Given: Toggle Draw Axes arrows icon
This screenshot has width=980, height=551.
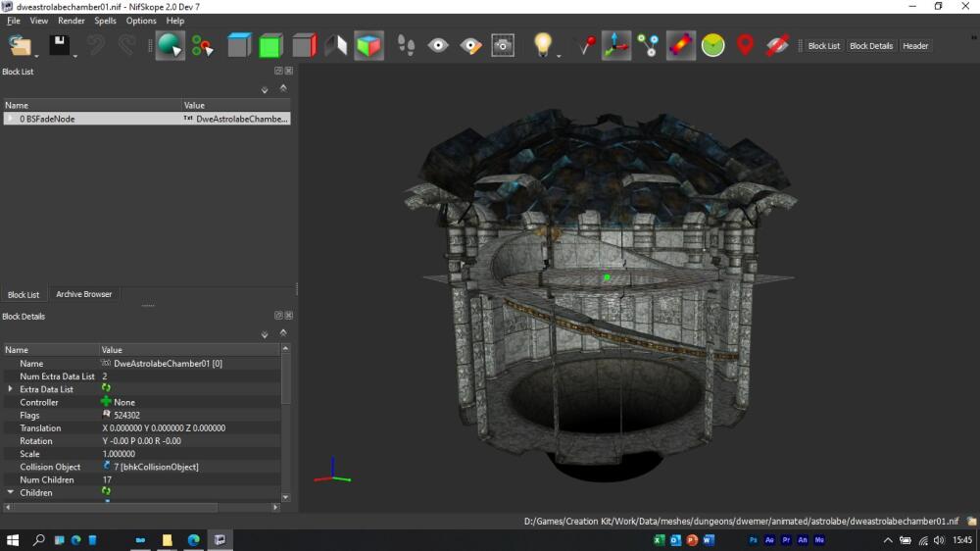Looking at the screenshot, I should tap(615, 46).
